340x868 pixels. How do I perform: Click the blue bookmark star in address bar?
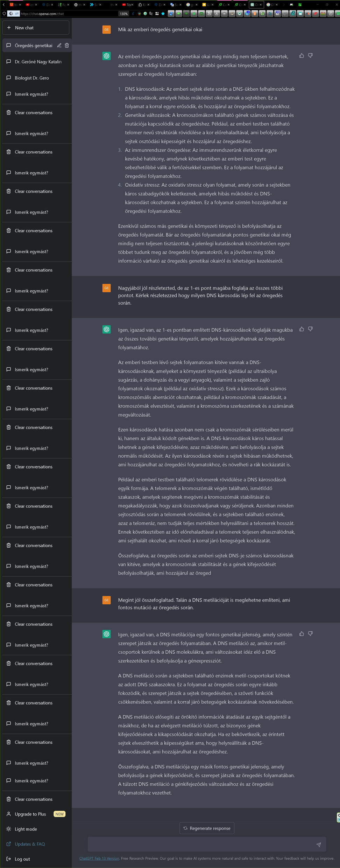click(163, 14)
